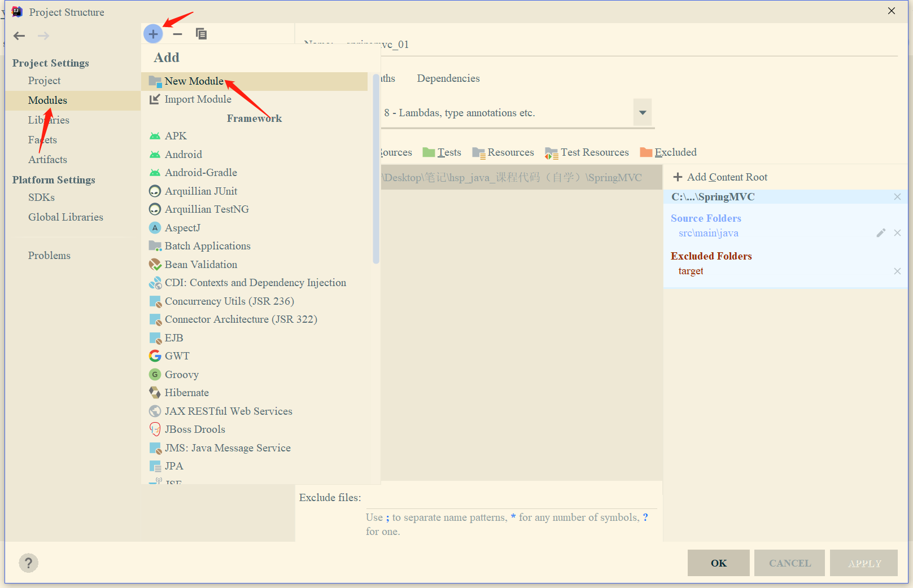
Task: Select CDI: Contexts and Dependency Injection
Action: [254, 283]
